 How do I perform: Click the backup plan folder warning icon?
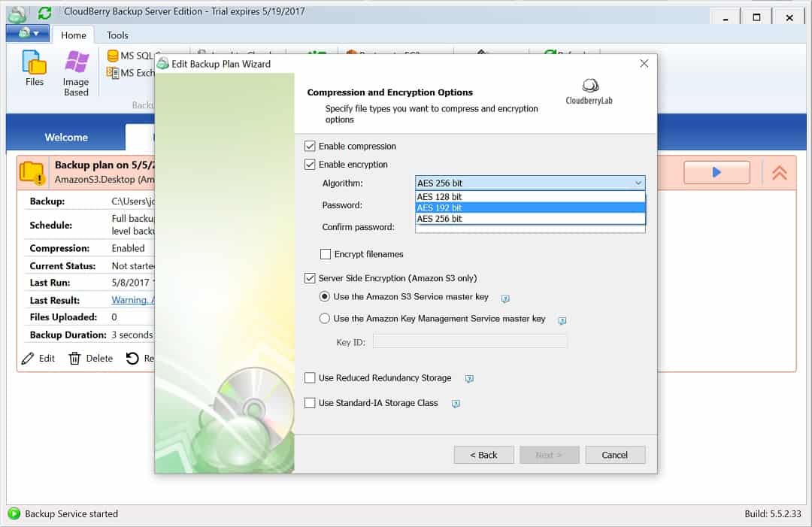[32, 172]
